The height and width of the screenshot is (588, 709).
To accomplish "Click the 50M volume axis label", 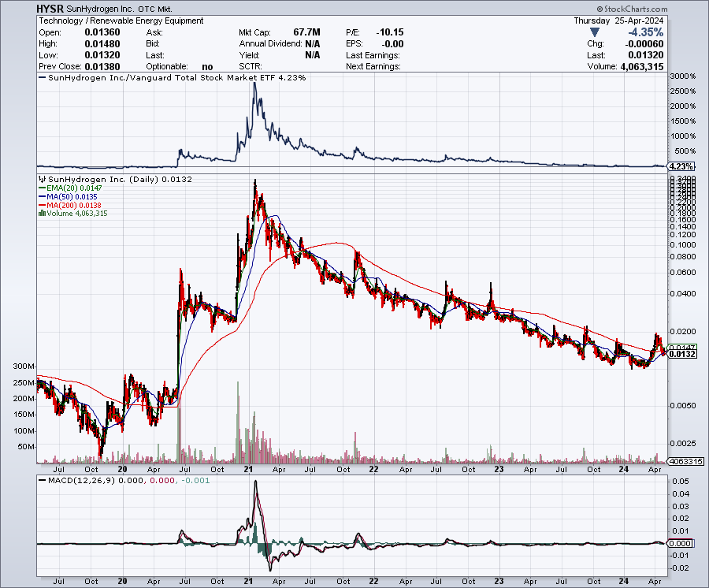I will pos(26,447).
